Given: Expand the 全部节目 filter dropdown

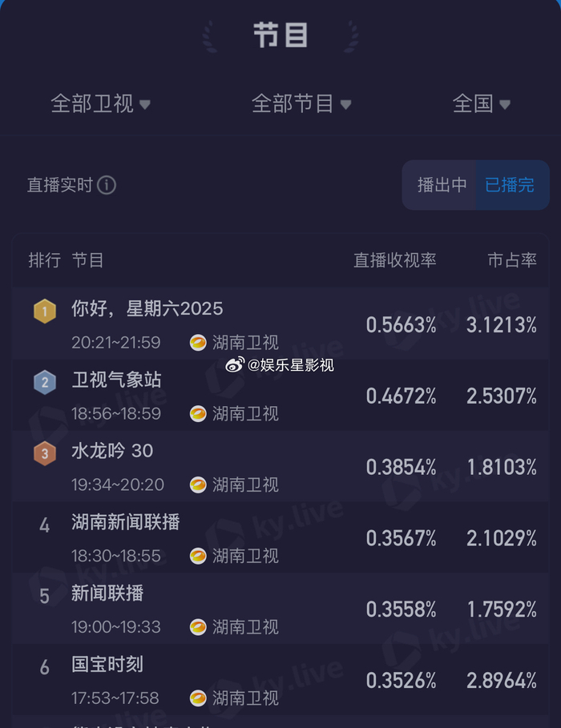Looking at the screenshot, I should pyautogui.click(x=301, y=103).
